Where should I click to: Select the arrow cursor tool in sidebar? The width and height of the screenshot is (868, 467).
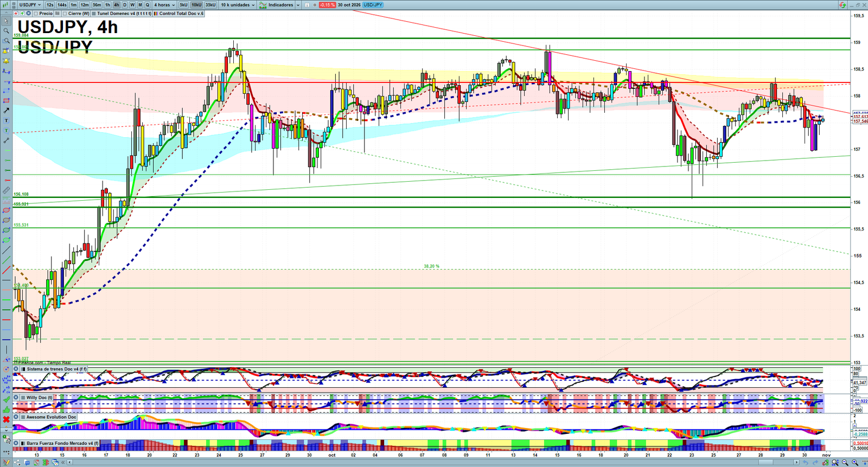(6, 21)
